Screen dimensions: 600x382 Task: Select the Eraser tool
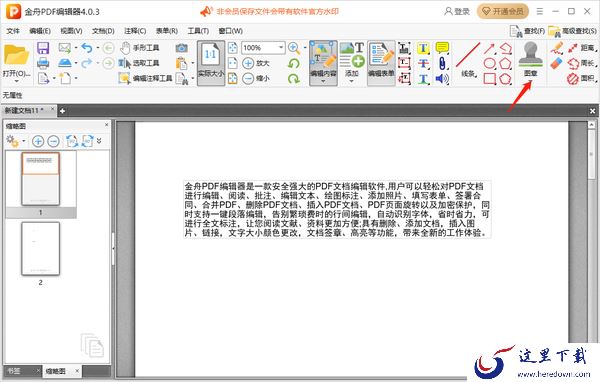pyautogui.click(x=556, y=63)
